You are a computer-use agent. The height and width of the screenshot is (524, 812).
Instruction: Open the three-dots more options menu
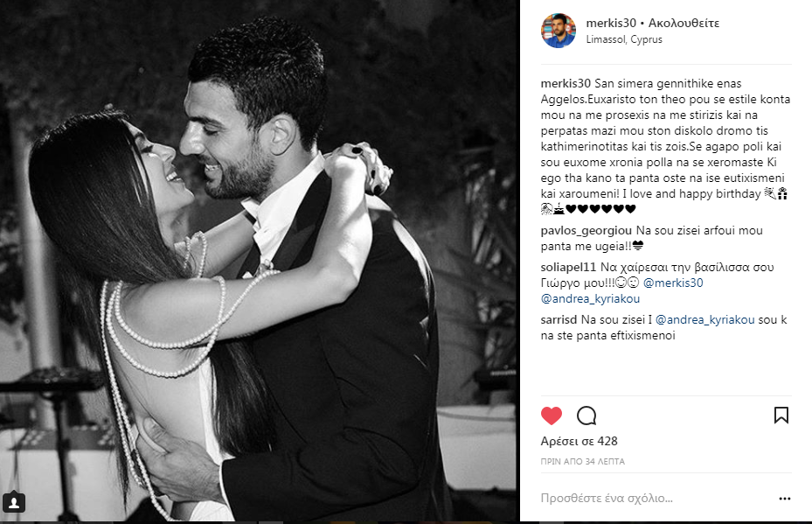coord(785,499)
